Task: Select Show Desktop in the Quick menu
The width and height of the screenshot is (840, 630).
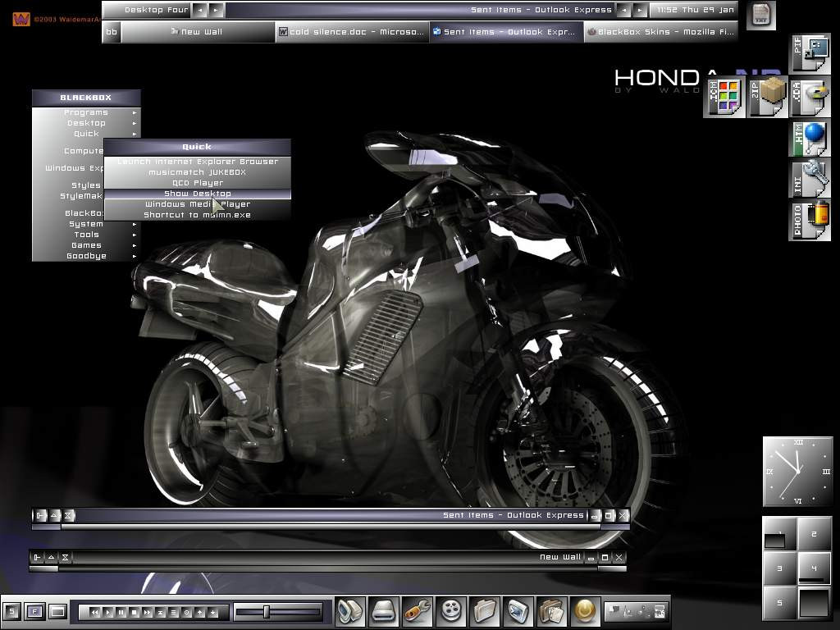Action: click(197, 194)
